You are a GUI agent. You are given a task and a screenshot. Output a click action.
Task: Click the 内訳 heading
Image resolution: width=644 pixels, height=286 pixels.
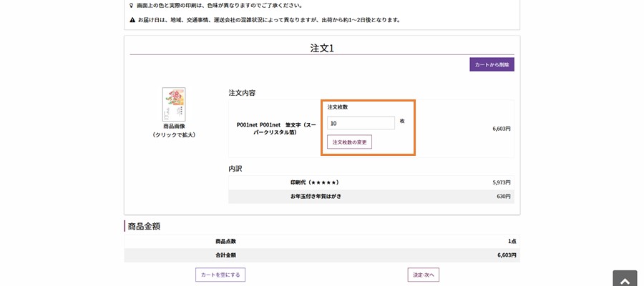pyautogui.click(x=235, y=169)
